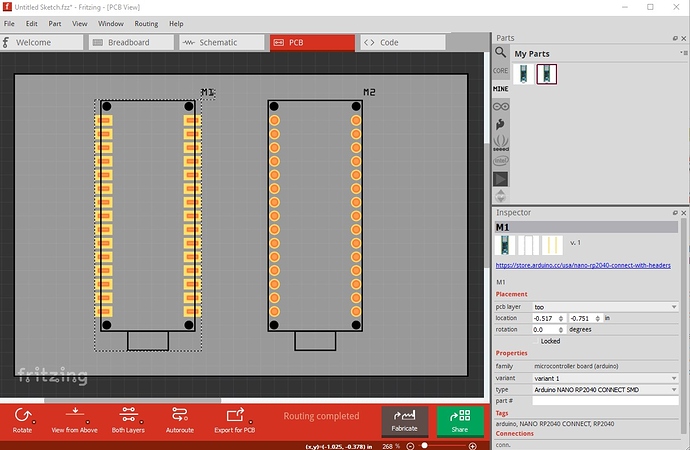Open the Edit menu
Screen dimensions: 690x450
(x=31, y=24)
